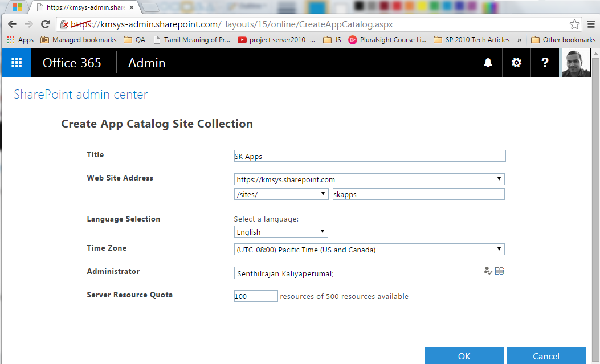Click the Check Names icon
This screenshot has height=364, width=600.
point(488,271)
